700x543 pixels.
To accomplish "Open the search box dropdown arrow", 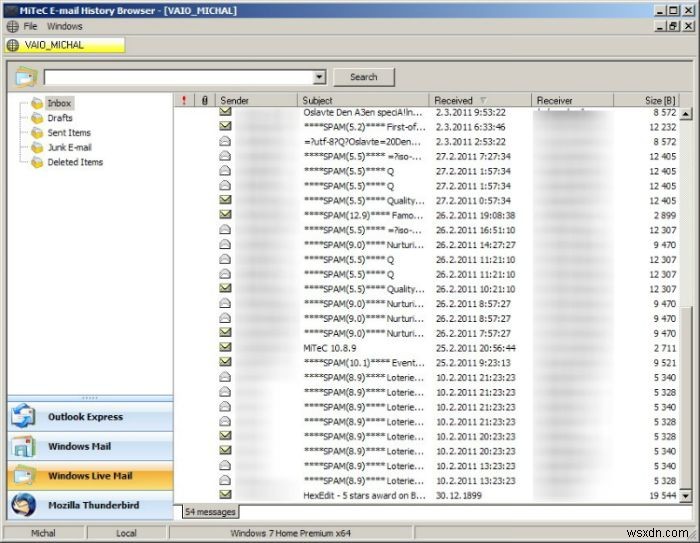I will point(319,77).
